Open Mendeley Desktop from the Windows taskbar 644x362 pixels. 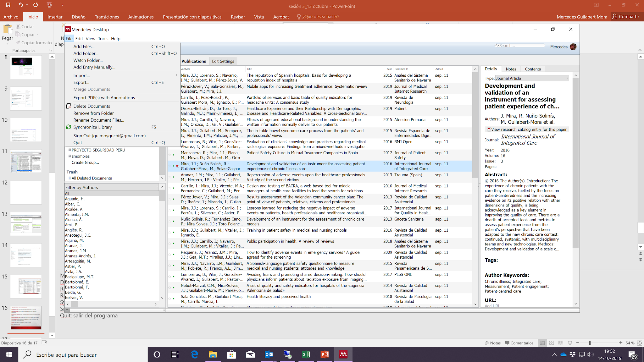click(x=343, y=354)
